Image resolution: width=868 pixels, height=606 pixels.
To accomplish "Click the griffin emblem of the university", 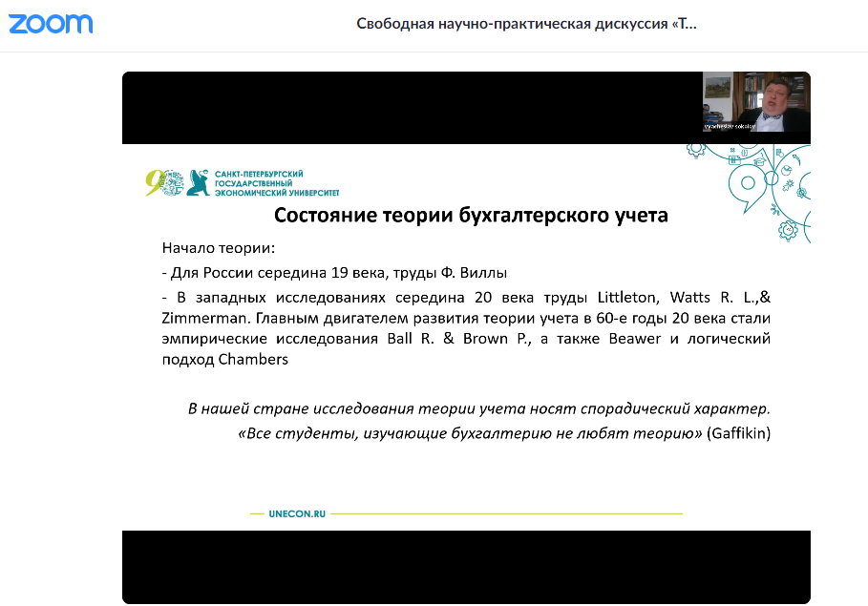I will (199, 182).
